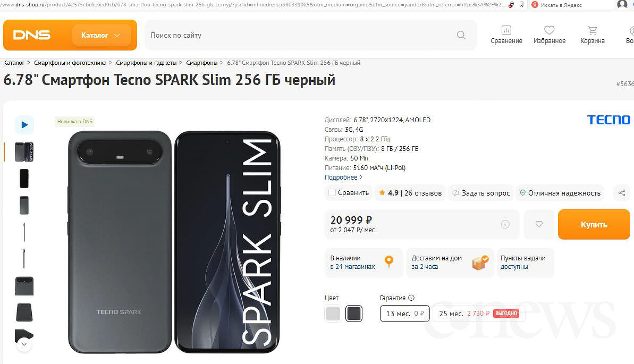Open the Сравнение comparison icon

[506, 35]
